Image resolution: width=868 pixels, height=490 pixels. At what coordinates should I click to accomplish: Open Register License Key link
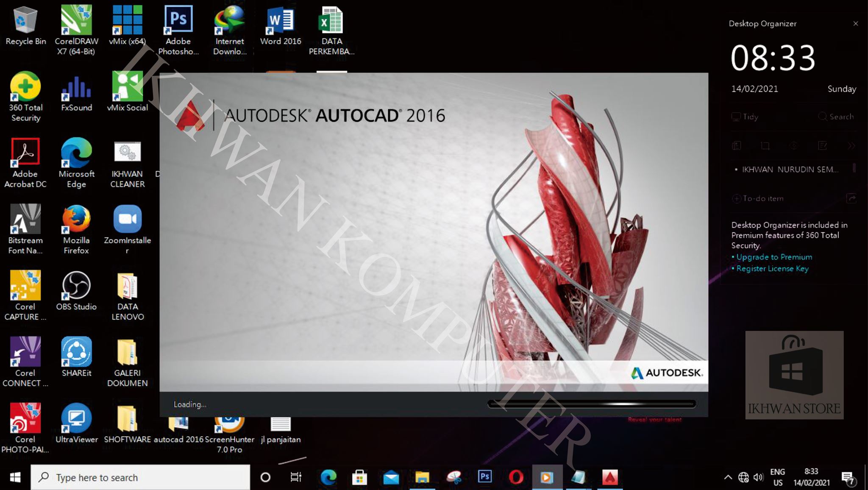[772, 268]
